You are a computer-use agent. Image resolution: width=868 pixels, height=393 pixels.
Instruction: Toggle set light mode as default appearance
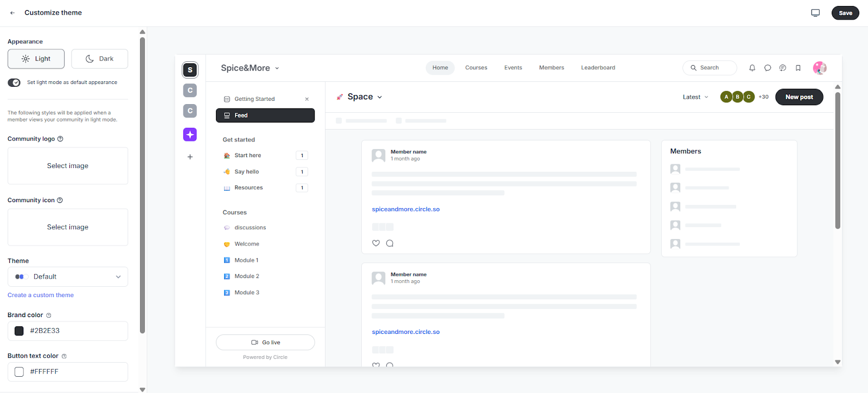tap(14, 82)
